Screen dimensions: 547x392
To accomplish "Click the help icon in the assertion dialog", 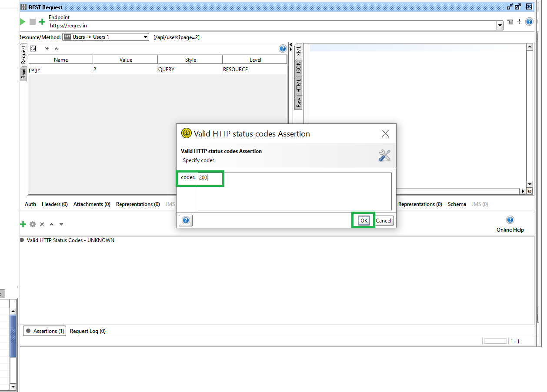I will point(186,220).
